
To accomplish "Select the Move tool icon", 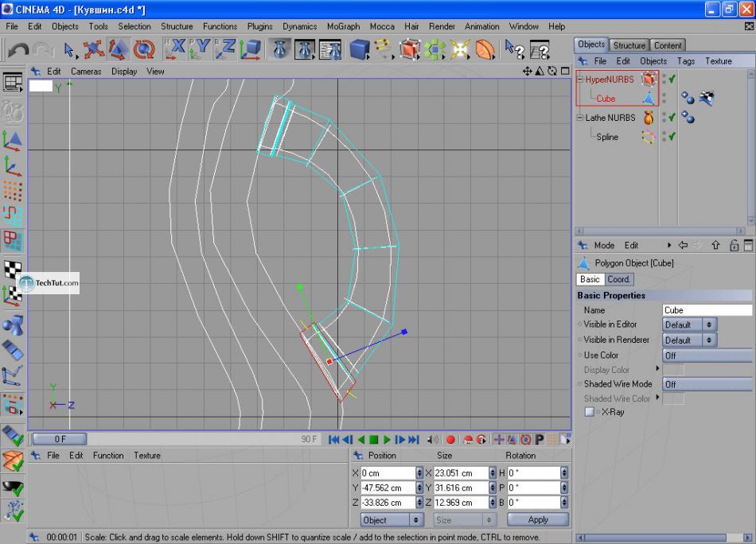I will pos(94,50).
